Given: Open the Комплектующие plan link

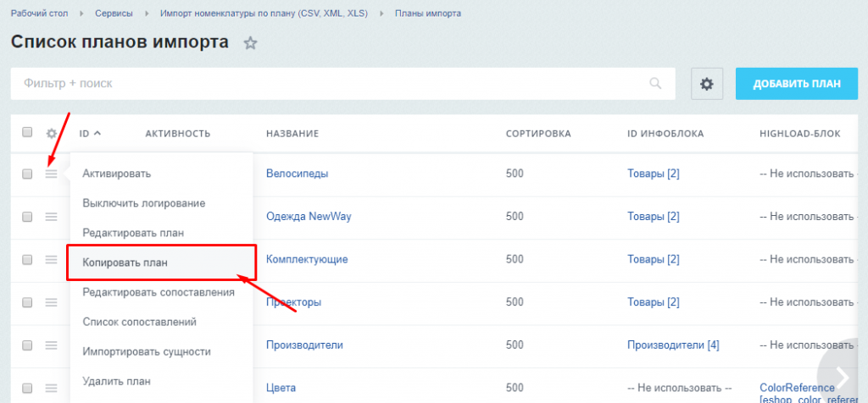Looking at the screenshot, I should click(307, 259).
